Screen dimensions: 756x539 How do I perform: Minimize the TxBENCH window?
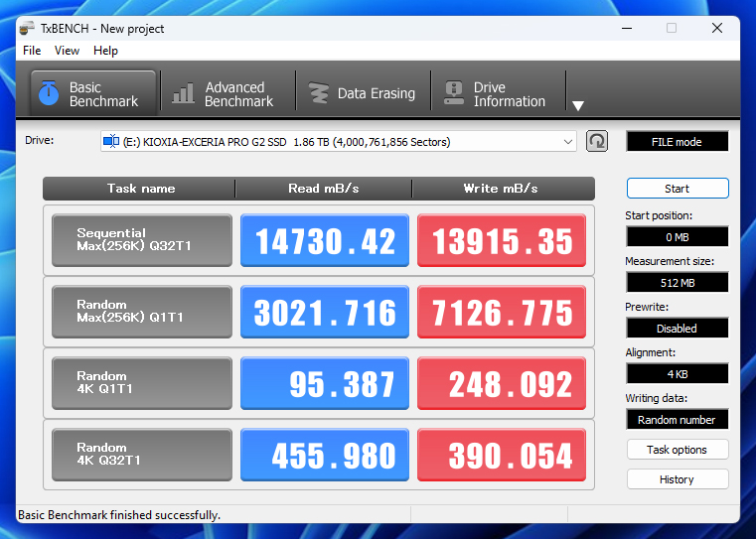pos(627,29)
